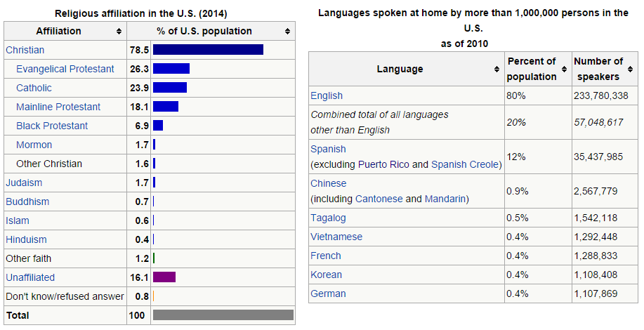Click the gray Total bar
Viewport: 644px width, 330px height.
[x=223, y=315]
